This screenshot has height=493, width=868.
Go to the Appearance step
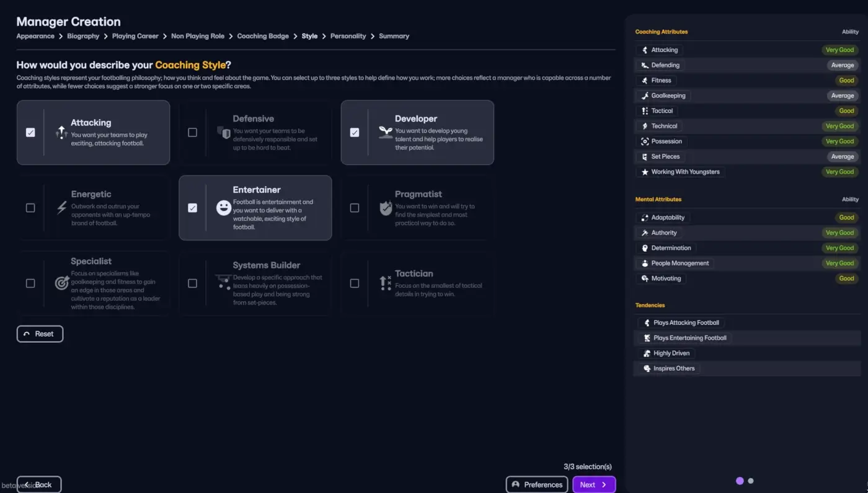35,36
